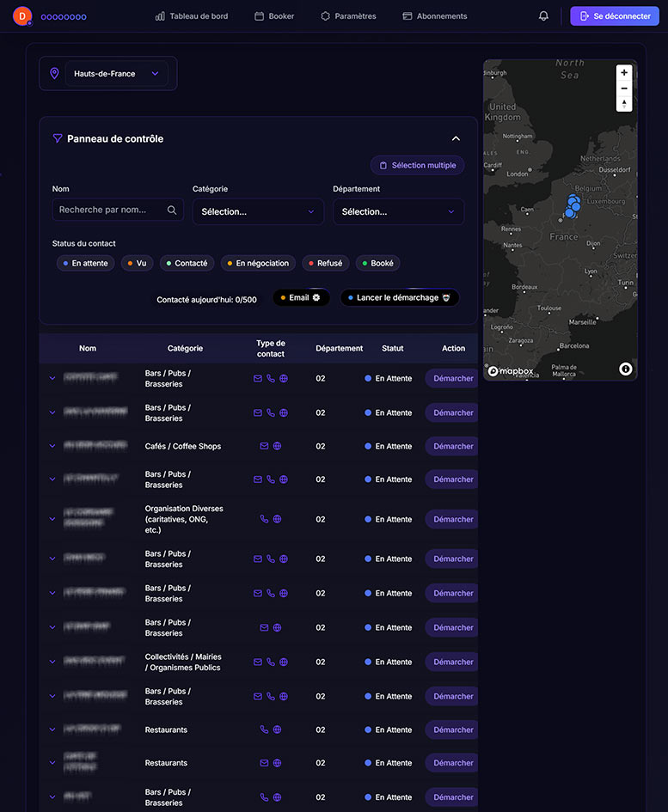
Task: Reset map bearing with compass icon
Action: click(x=624, y=104)
